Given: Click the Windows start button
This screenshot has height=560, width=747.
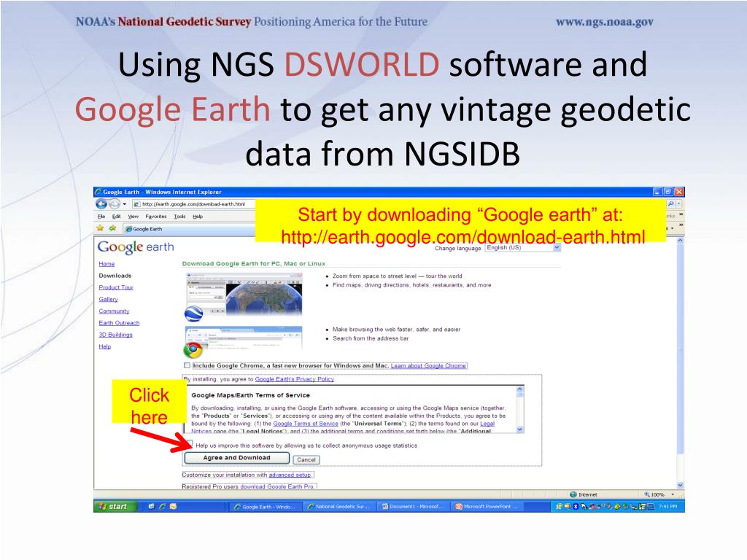Looking at the screenshot, I should coord(115,506).
